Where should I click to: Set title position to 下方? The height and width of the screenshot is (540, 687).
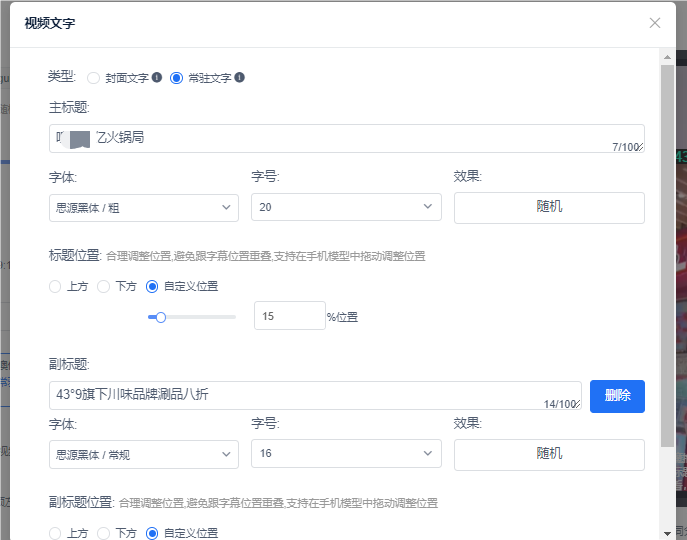coord(103,286)
